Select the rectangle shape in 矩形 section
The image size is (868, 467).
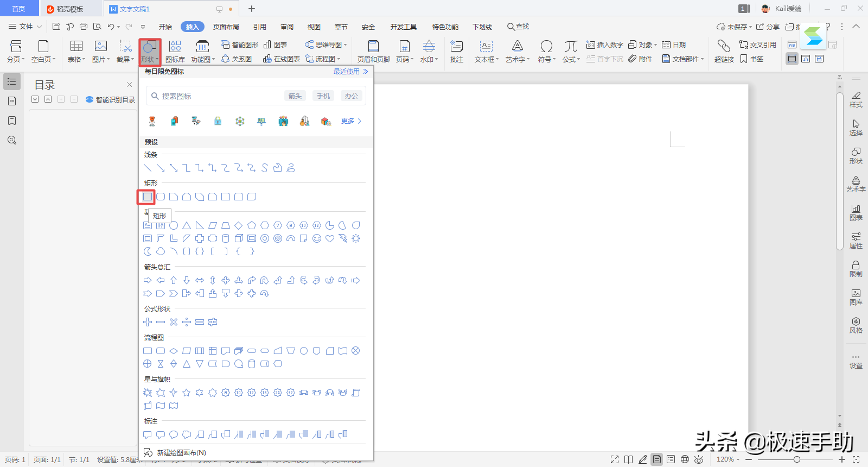(x=148, y=197)
